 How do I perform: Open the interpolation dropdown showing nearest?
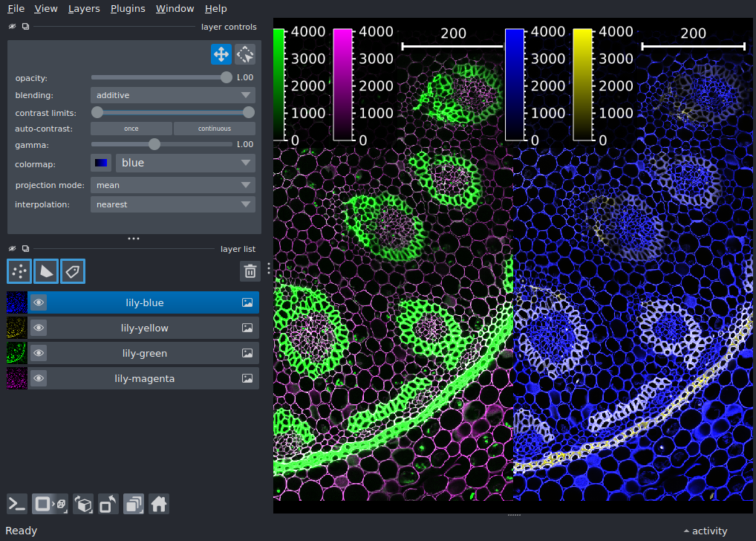[x=172, y=204]
